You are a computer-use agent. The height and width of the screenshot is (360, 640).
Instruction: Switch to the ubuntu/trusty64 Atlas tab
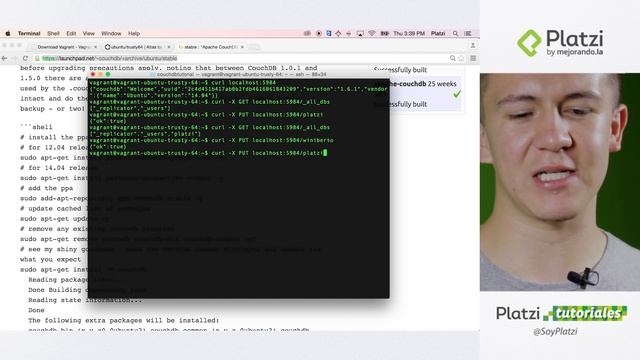(137, 47)
